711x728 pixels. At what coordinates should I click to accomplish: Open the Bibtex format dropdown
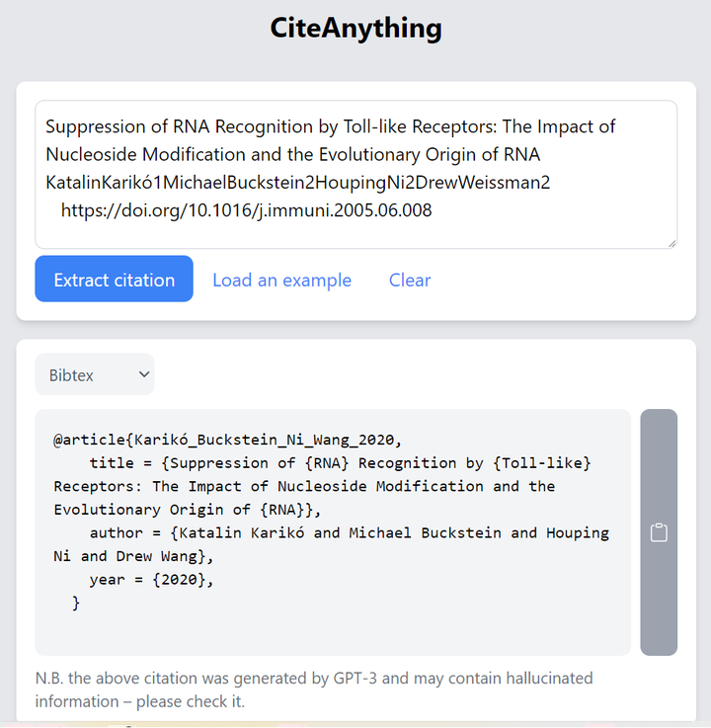(x=95, y=374)
